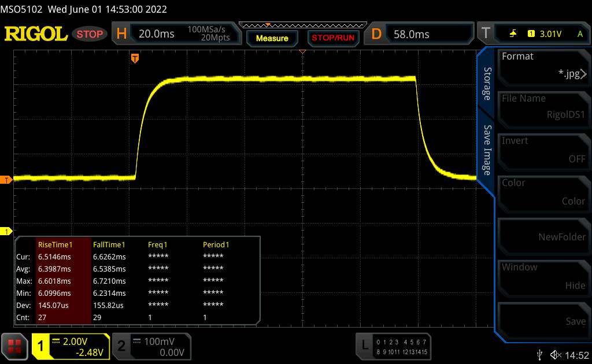This screenshot has width=592, height=364.
Task: Click trigger source channel 1 badge
Action: (x=531, y=34)
